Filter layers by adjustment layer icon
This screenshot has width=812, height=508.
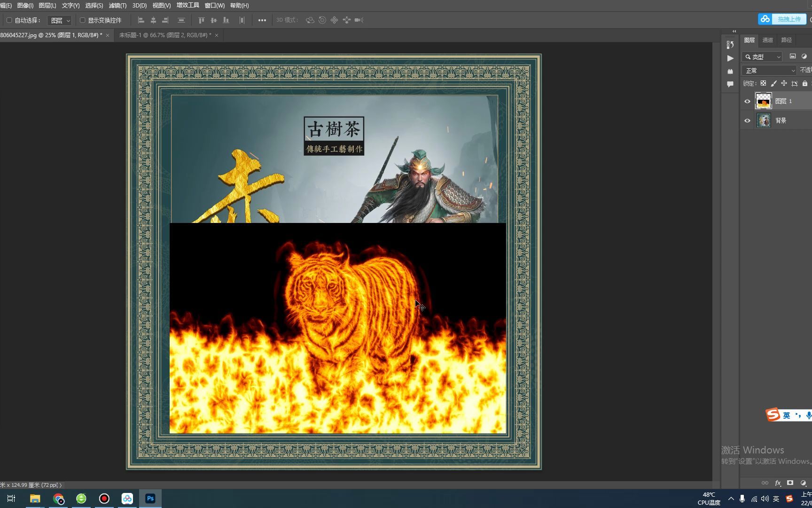click(x=804, y=56)
